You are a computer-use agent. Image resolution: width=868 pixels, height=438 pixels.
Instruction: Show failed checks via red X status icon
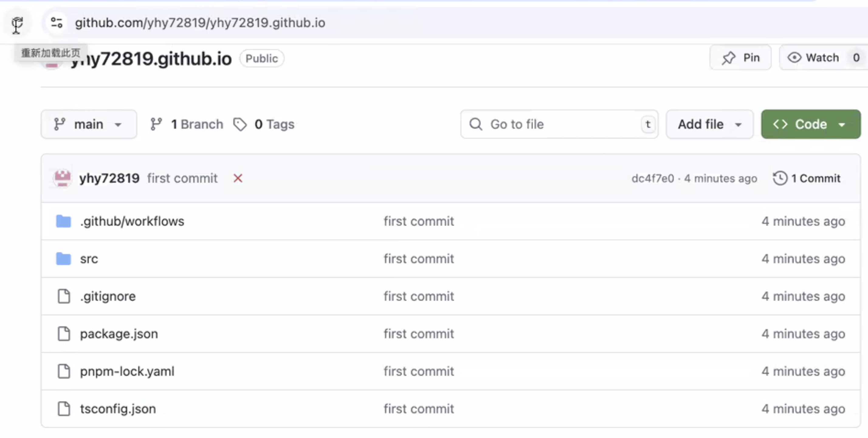238,178
